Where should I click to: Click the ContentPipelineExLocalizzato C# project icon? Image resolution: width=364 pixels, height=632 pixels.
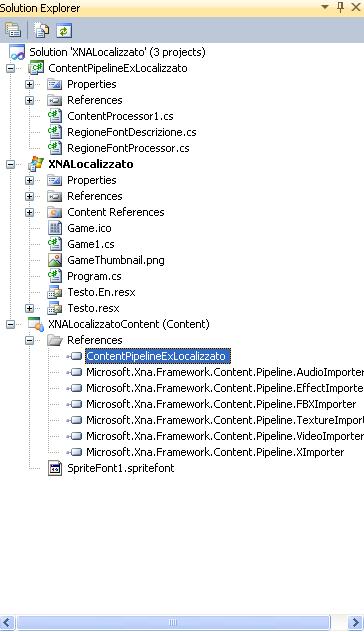point(36,68)
